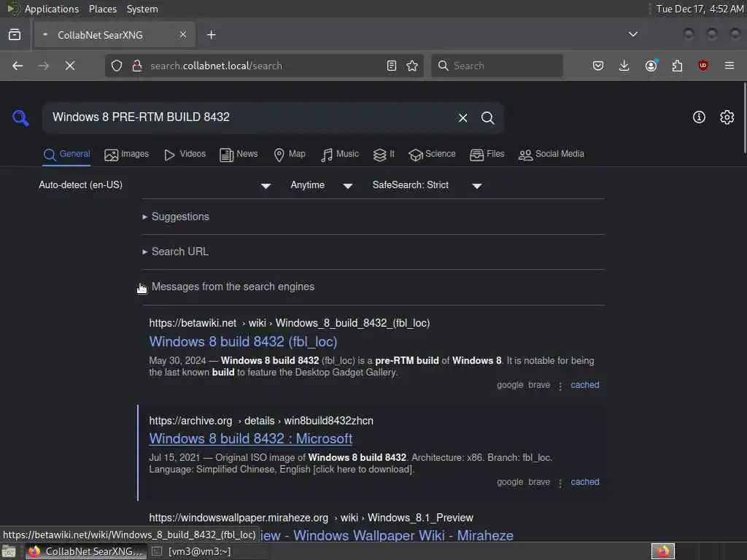The image size is (747, 560).
Task: Switch to the News category
Action: pyautogui.click(x=239, y=155)
